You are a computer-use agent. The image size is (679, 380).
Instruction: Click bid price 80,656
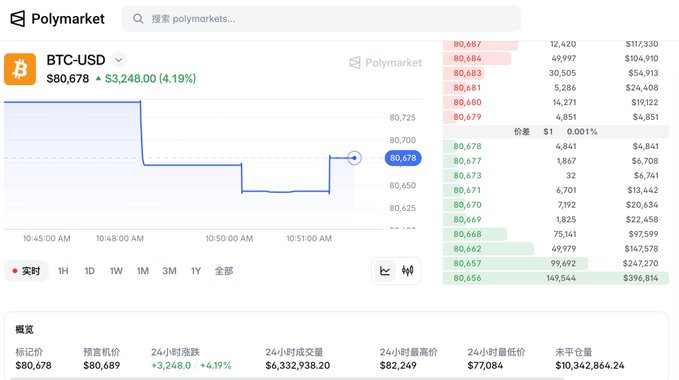(467, 278)
